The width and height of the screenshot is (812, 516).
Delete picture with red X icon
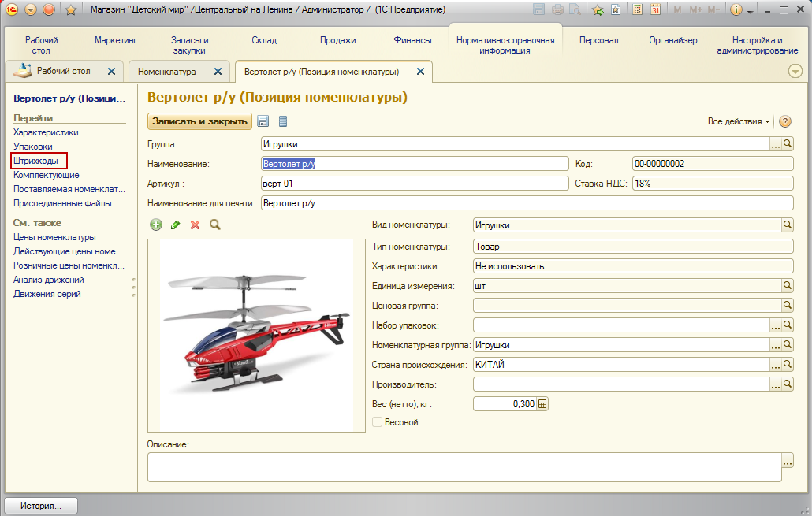[196, 225]
